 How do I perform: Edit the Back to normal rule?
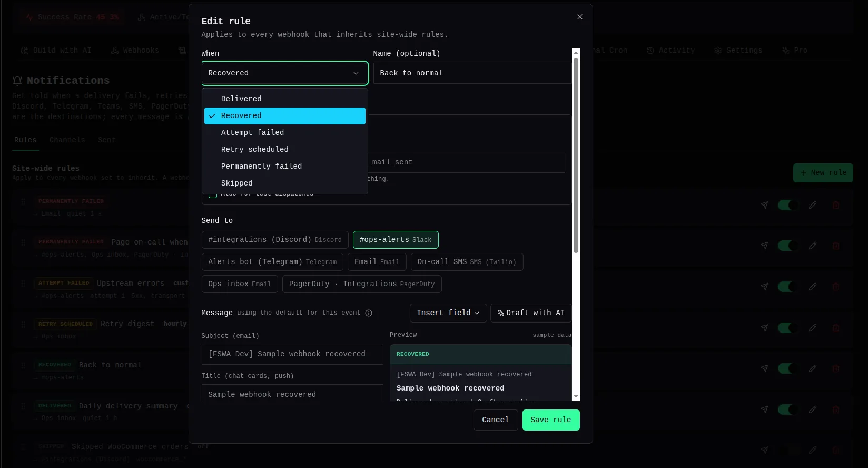coord(813,368)
